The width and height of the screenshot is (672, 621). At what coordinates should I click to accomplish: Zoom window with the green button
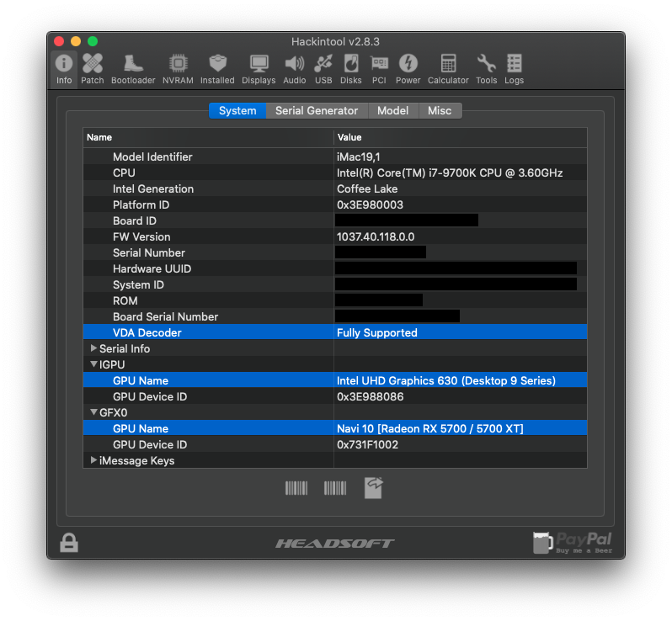click(93, 41)
